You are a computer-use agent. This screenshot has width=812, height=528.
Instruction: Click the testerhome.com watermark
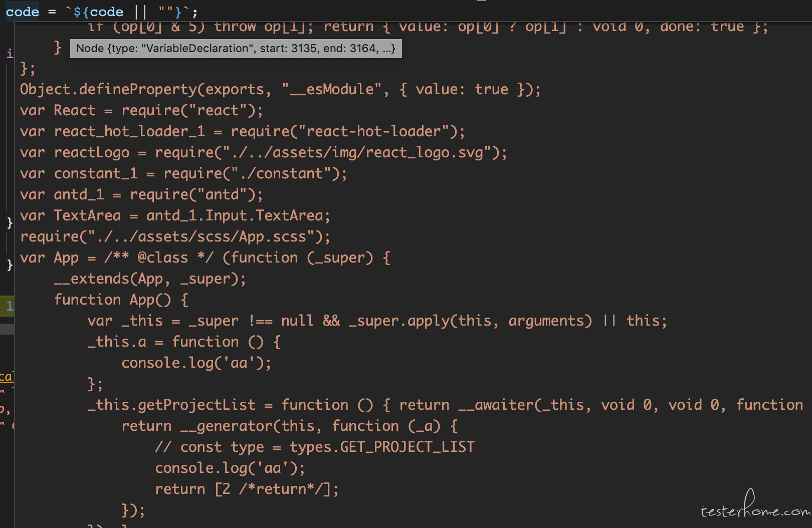pyautogui.click(x=755, y=507)
